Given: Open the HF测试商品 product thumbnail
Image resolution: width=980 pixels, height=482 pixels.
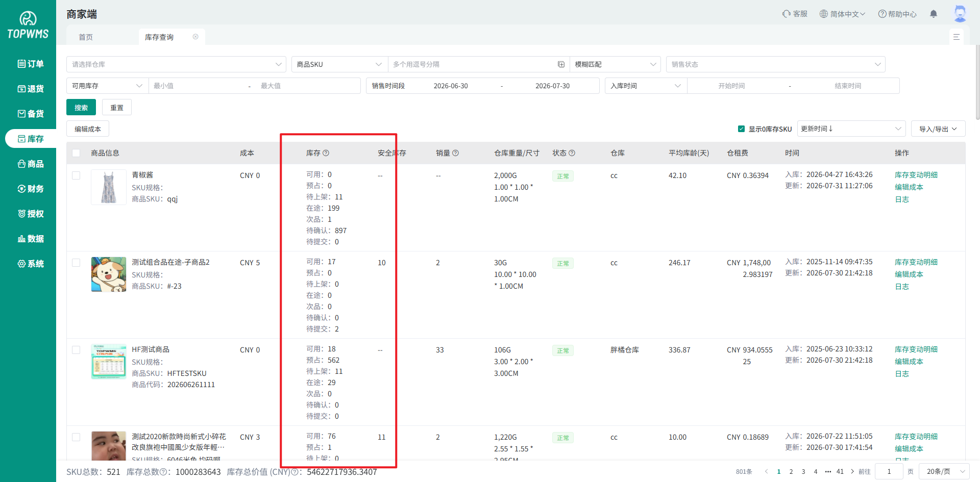Looking at the screenshot, I should click(109, 362).
